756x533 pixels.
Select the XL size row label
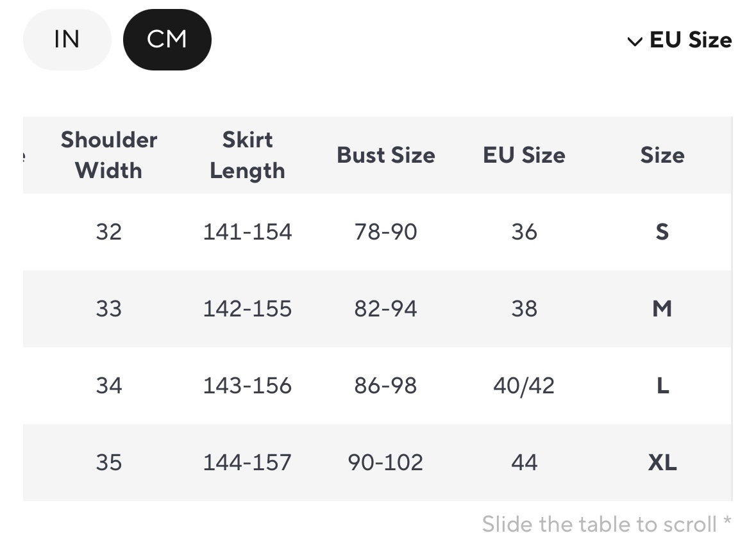click(x=662, y=463)
